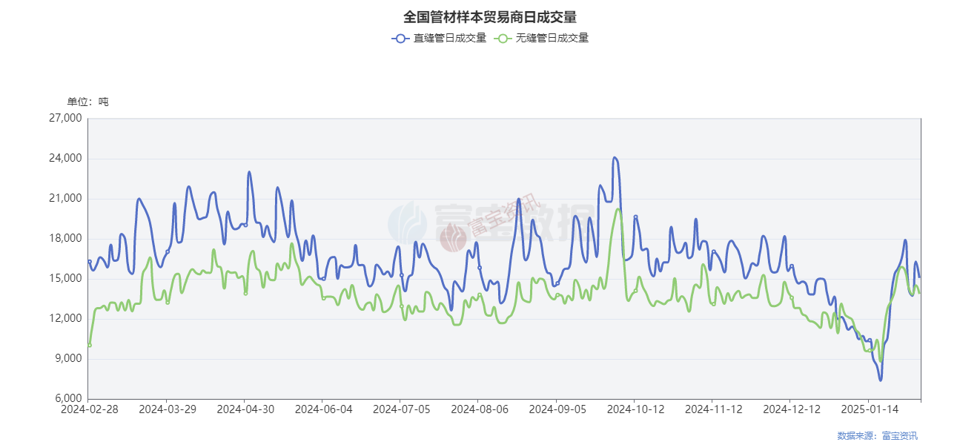980x445 pixels.
Task: Click the blue legend circle marker
Action: 401,38
